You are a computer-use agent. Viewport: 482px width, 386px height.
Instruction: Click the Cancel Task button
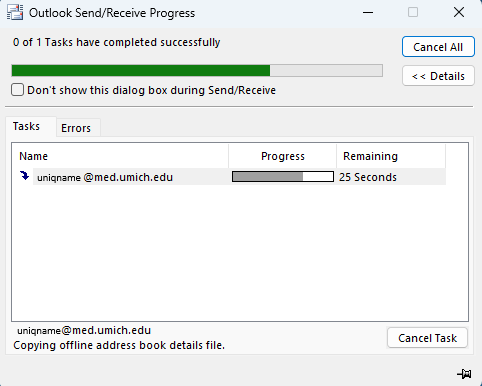pyautogui.click(x=427, y=338)
